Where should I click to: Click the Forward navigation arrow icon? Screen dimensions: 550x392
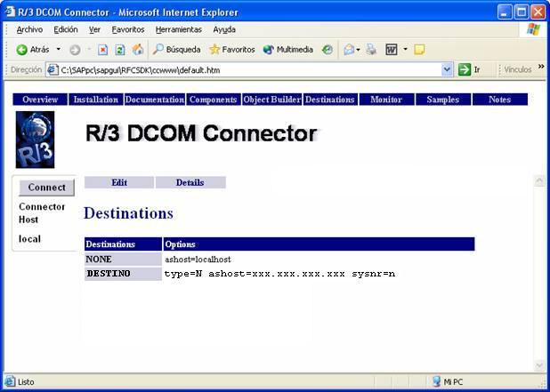75,50
